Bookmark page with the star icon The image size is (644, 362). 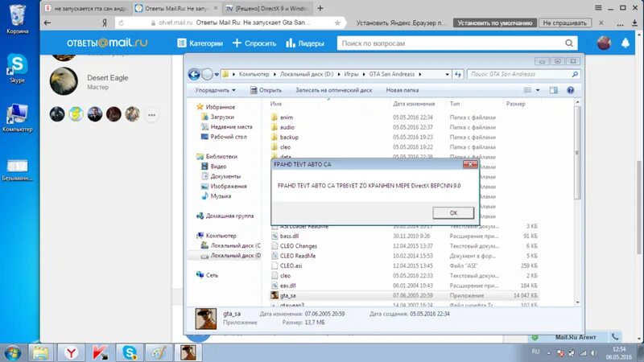[337, 23]
